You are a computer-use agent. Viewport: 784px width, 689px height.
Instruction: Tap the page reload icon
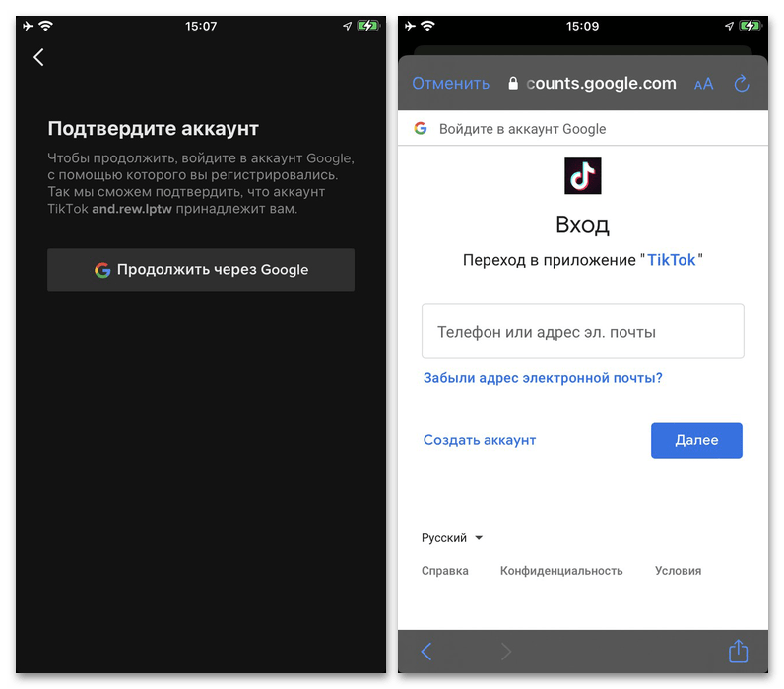(x=742, y=83)
